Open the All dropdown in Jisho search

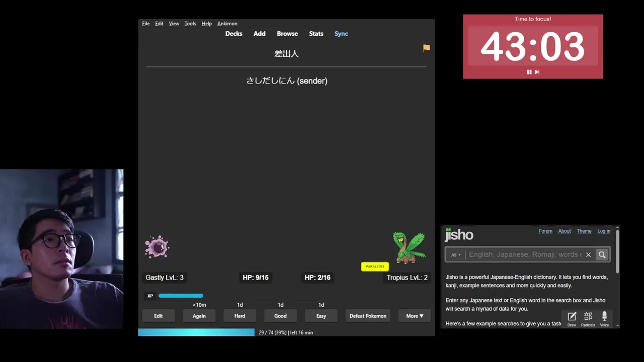pos(456,255)
